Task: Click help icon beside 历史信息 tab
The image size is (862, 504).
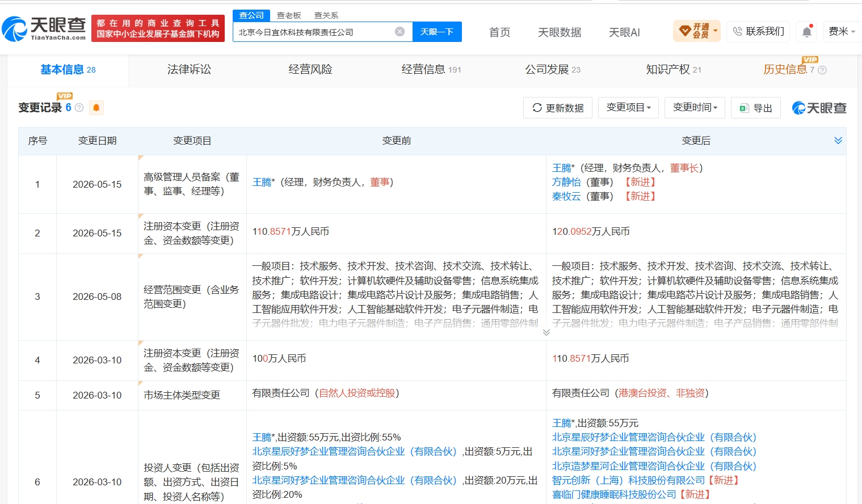Action: click(x=822, y=70)
